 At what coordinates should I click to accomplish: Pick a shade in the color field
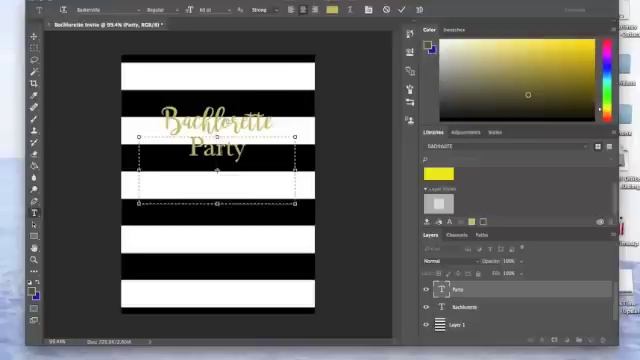coord(517,80)
